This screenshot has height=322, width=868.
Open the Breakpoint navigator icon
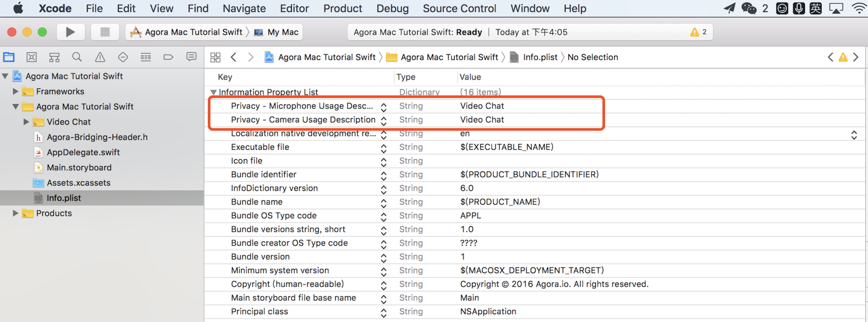click(x=168, y=57)
